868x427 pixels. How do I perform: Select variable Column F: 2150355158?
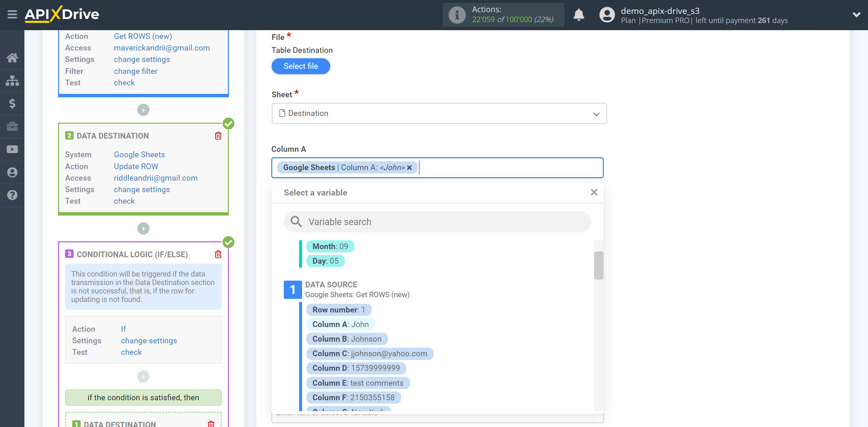tap(354, 398)
